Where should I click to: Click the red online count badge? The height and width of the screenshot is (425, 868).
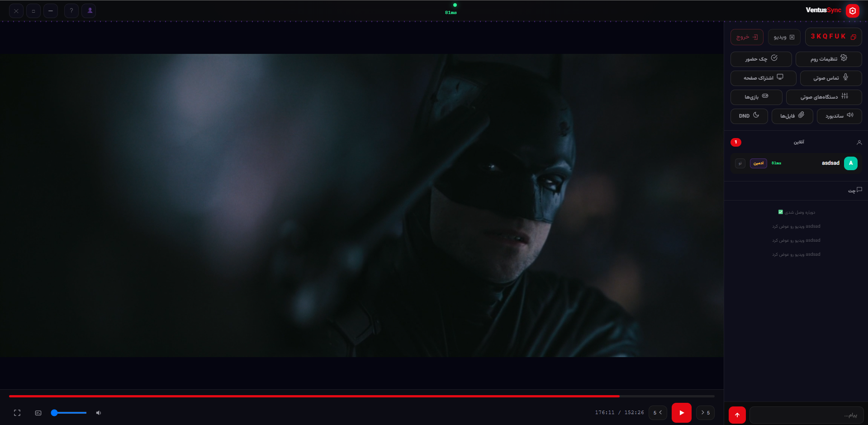coord(736,142)
